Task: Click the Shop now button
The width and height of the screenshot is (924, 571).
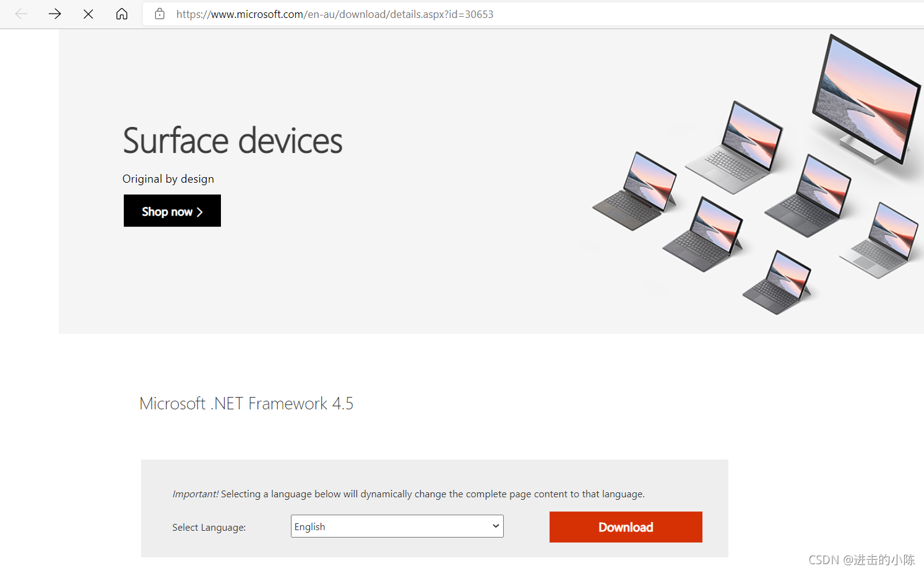Action: pos(172,211)
